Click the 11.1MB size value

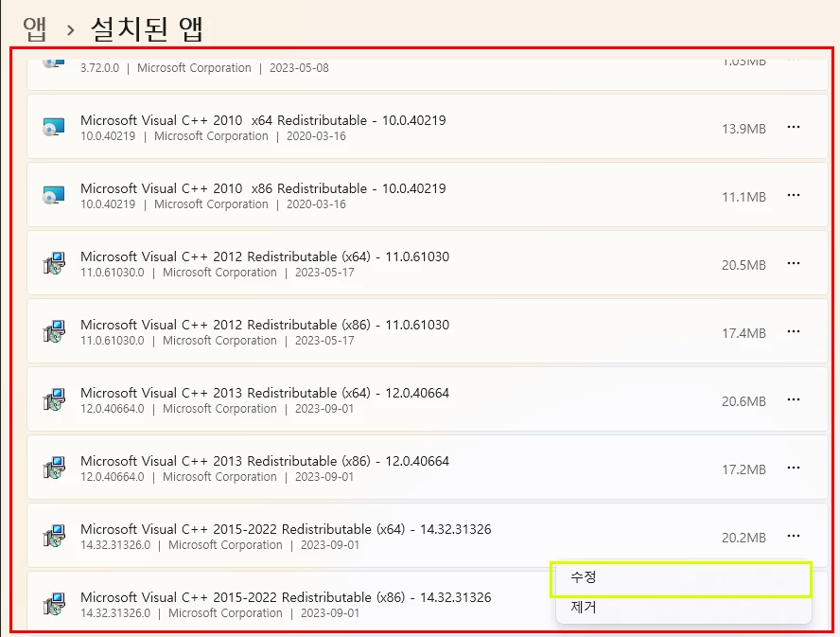click(x=744, y=197)
